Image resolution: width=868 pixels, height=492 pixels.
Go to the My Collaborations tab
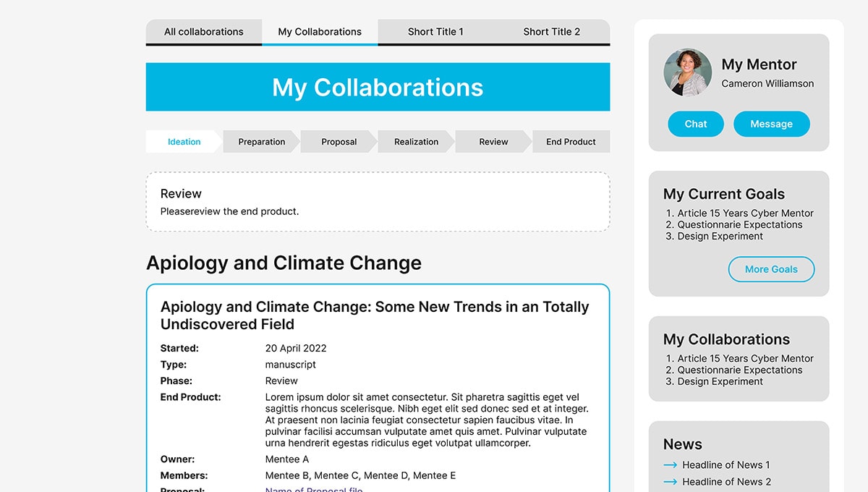(320, 32)
